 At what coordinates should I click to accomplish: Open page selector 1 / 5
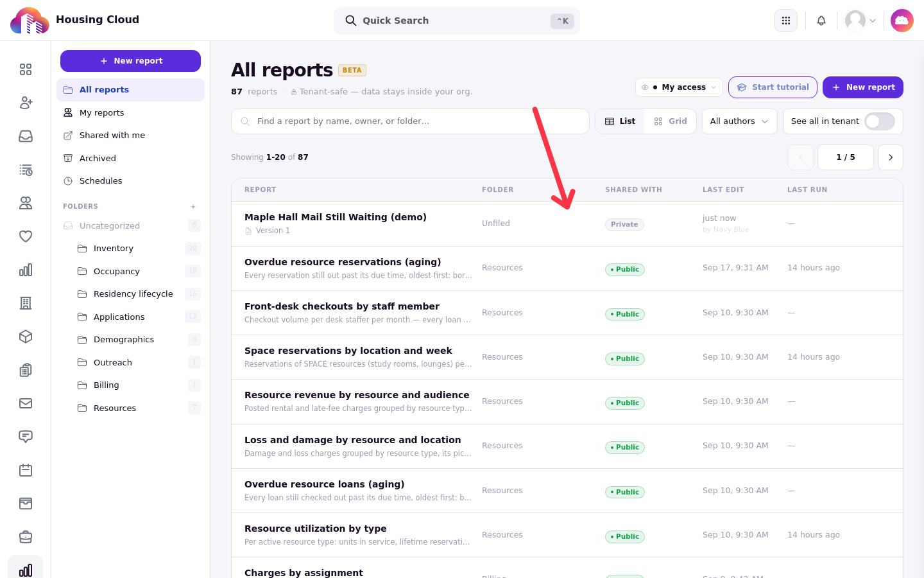click(846, 157)
